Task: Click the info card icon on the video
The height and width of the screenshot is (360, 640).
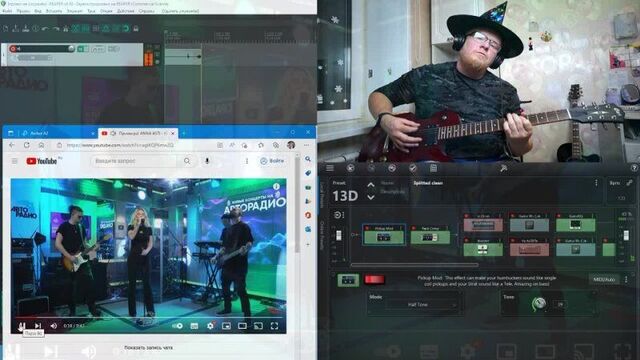Action: pyautogui.click(x=276, y=187)
